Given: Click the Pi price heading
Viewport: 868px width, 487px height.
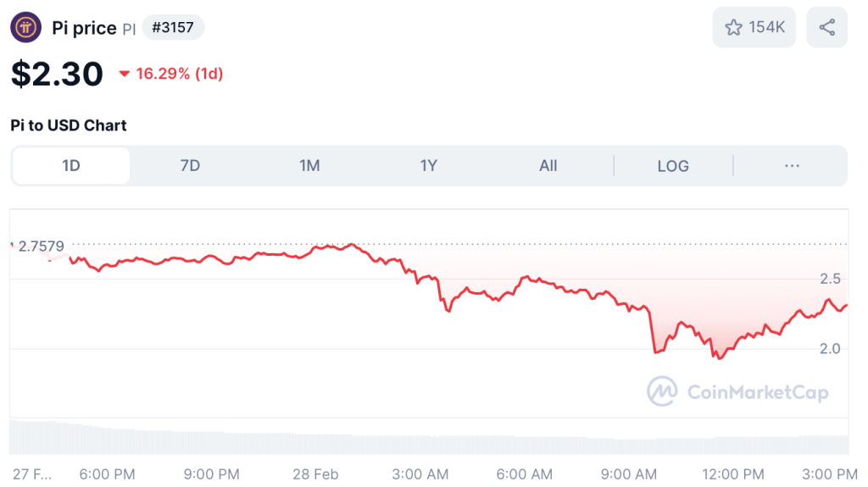Looking at the screenshot, I should pos(84,28).
